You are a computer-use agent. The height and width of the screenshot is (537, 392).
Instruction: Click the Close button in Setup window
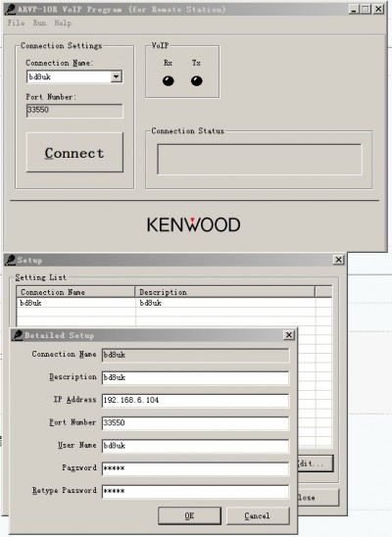(318, 497)
